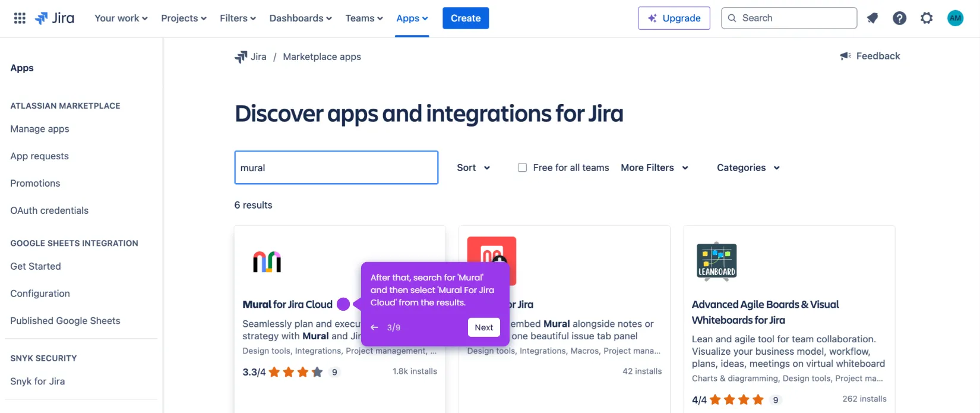Open Published Google Sheets
This screenshot has width=980, height=413.
(65, 321)
